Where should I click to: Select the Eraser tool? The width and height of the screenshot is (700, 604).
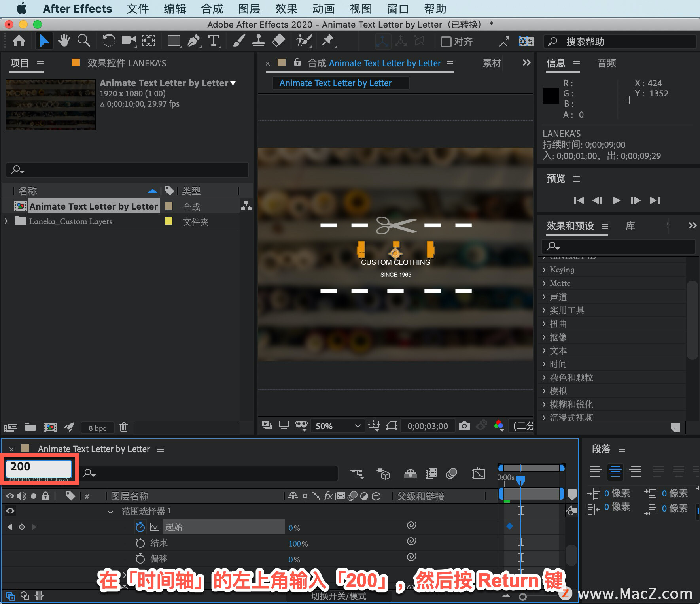[279, 41]
